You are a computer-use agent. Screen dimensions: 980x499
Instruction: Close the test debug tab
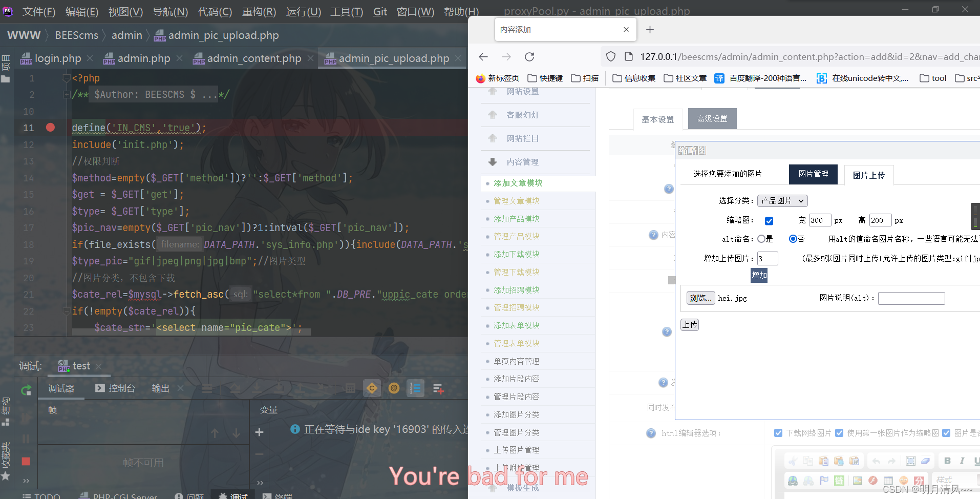[x=99, y=366]
